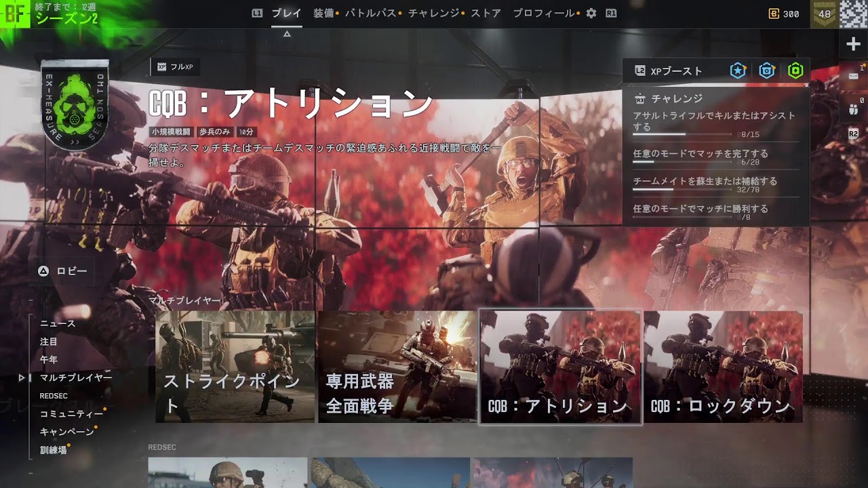Viewport: 868px width, 488px height.
Task: Open the チャレンジ tab in top navigation
Action: [x=434, y=13]
